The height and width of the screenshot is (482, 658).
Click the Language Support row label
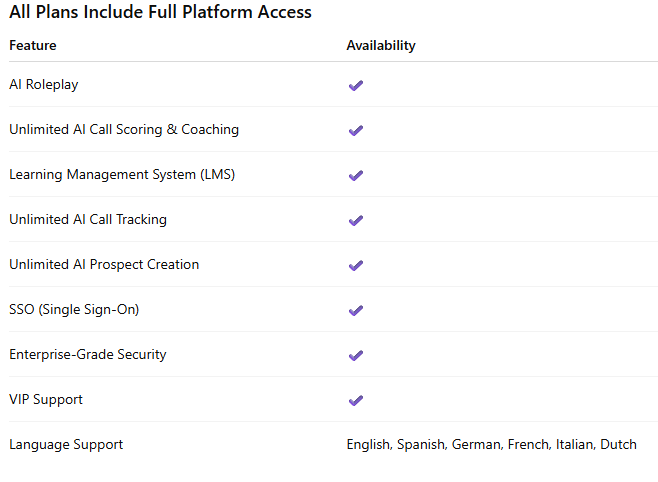tap(66, 444)
